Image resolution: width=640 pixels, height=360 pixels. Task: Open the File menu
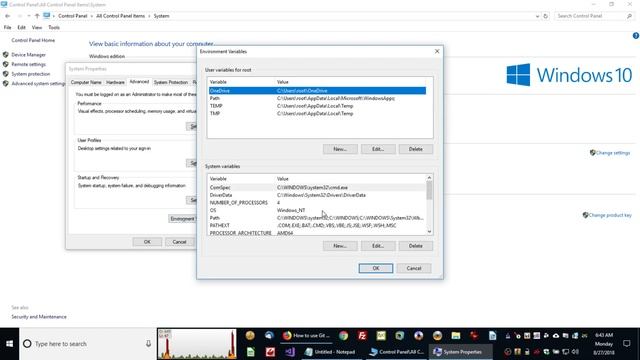click(7, 27)
